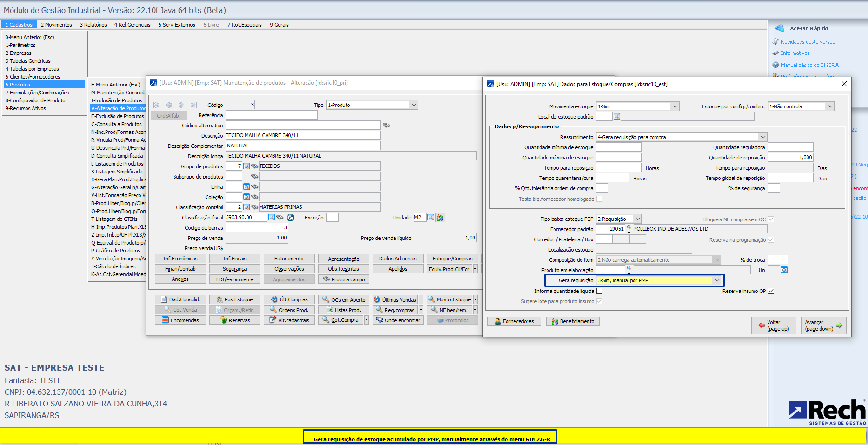868x445 pixels.
Task: Click binoculars icon beside Código alternativo field
Action: click(386, 125)
